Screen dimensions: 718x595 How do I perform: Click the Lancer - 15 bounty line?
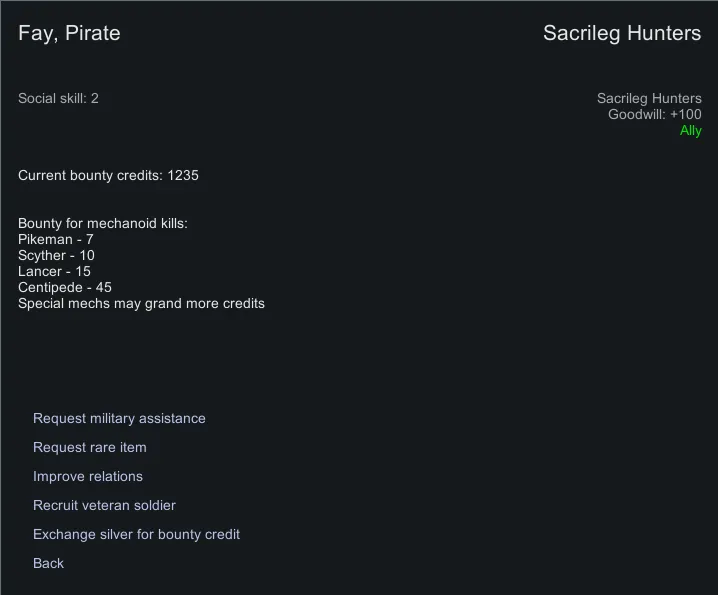(x=54, y=271)
